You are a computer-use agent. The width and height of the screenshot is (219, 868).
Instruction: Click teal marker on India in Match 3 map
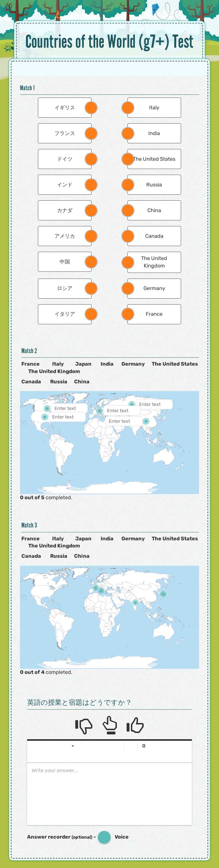[135, 603]
